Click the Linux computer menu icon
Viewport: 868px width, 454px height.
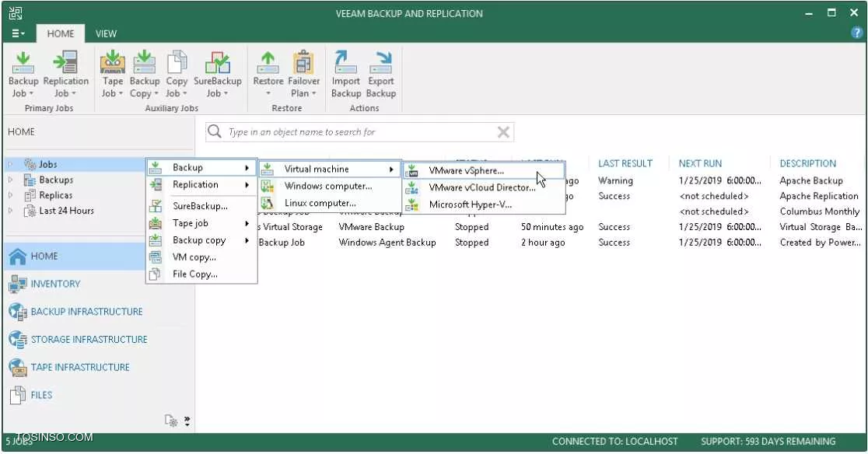[x=267, y=203]
